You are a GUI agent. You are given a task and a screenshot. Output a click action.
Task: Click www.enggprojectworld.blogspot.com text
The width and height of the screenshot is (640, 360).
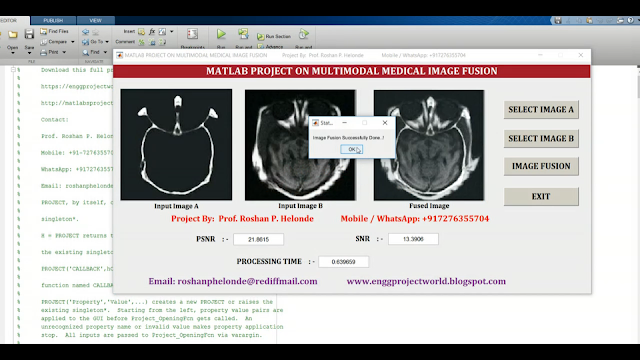coord(426,281)
